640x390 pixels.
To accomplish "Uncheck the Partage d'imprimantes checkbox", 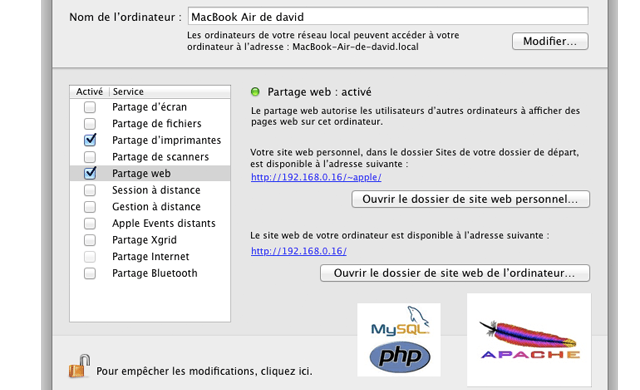I will [x=90, y=140].
